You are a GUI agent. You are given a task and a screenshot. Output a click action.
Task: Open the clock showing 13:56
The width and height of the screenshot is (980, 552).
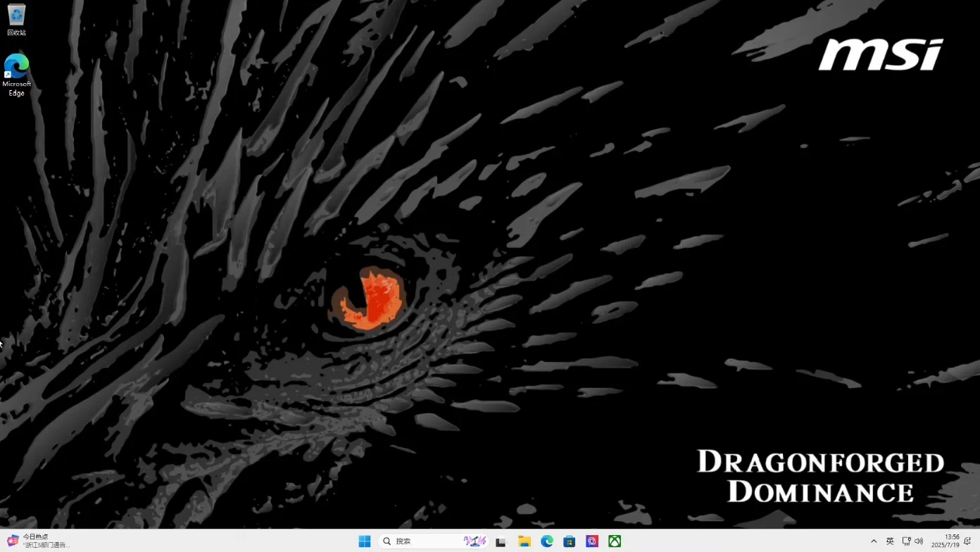point(946,541)
